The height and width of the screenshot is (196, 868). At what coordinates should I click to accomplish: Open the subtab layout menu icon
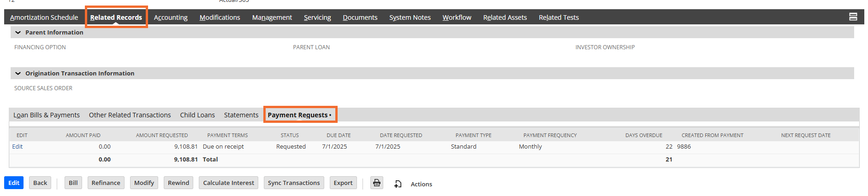[x=853, y=17]
